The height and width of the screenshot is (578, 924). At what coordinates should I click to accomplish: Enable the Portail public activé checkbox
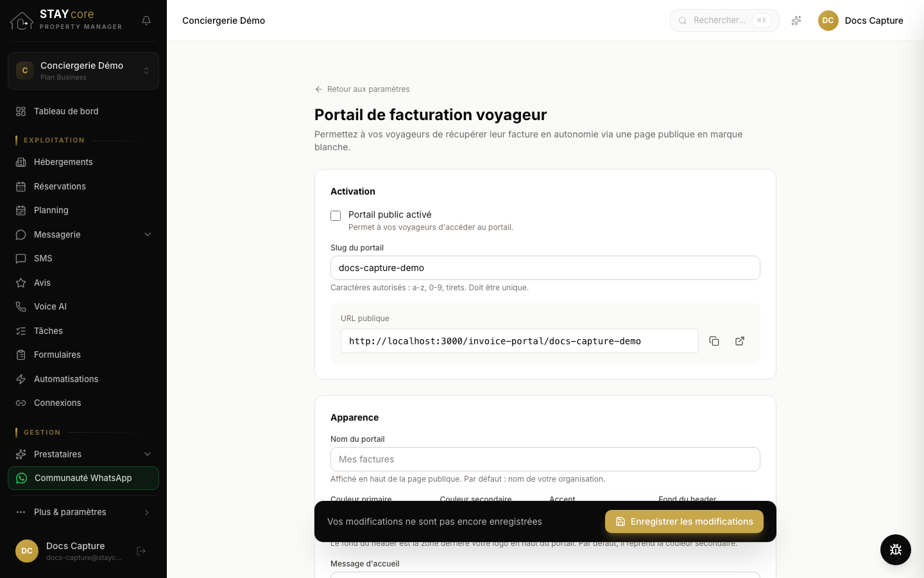pos(336,216)
